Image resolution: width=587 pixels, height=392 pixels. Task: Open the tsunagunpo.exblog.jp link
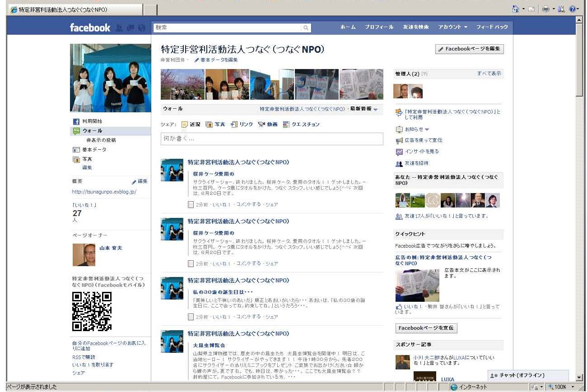pos(104,192)
